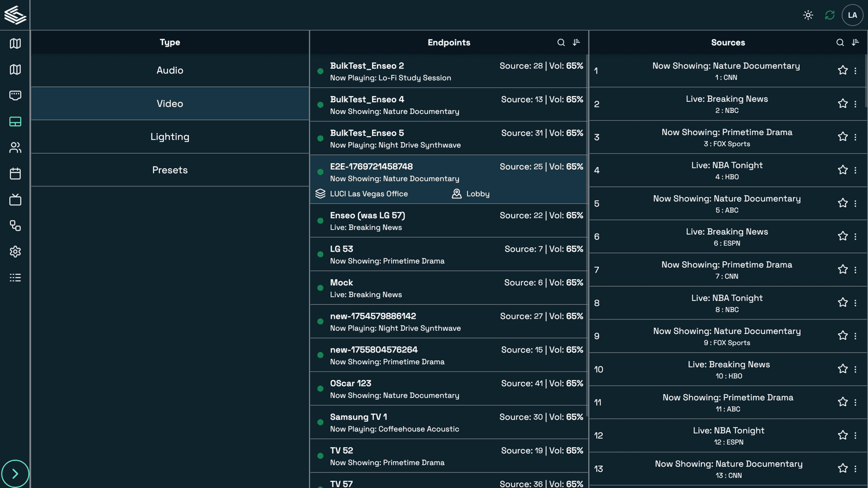Select the Presets type entry
Screen dimensions: 868x488
coord(170,170)
